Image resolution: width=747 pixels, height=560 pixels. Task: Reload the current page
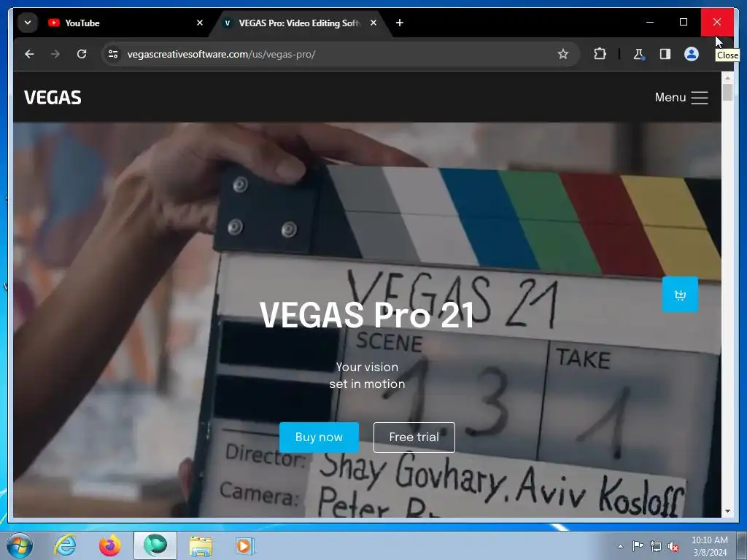pyautogui.click(x=82, y=54)
